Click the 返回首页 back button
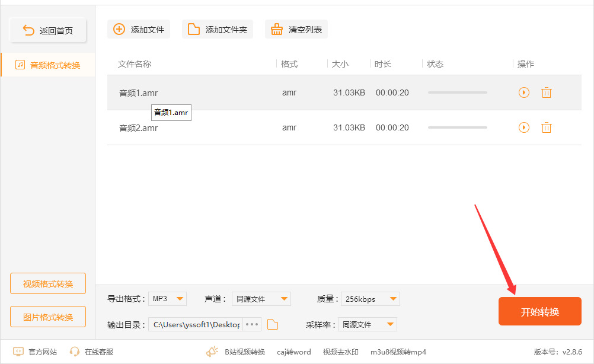This screenshot has width=594, height=364. tap(48, 30)
